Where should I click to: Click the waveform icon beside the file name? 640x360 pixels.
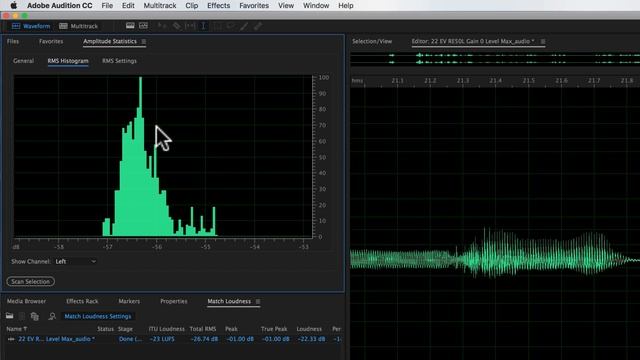click(11, 339)
